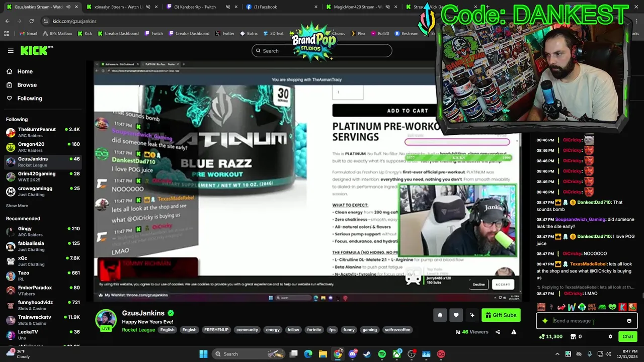Viewport: 644px width, 362px height.
Task: Share the stream
Action: pyautogui.click(x=498, y=332)
